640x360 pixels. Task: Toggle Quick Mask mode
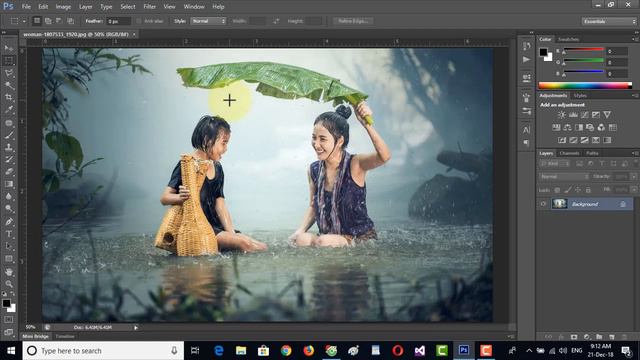(9, 320)
